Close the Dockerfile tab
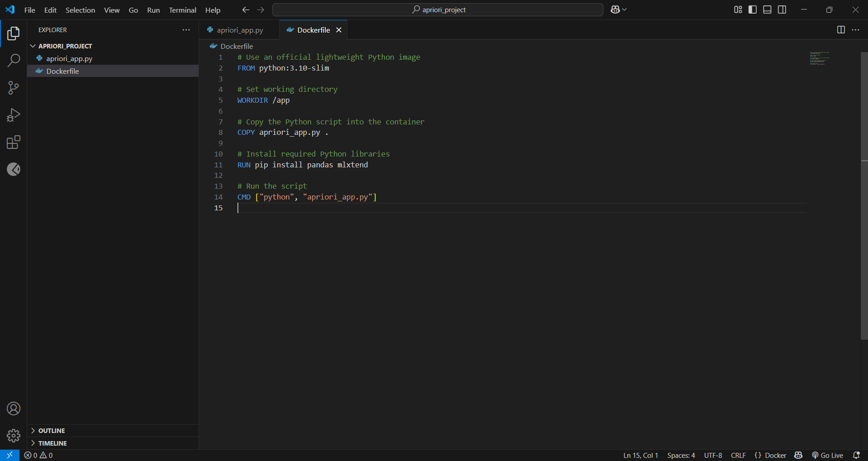 point(339,30)
